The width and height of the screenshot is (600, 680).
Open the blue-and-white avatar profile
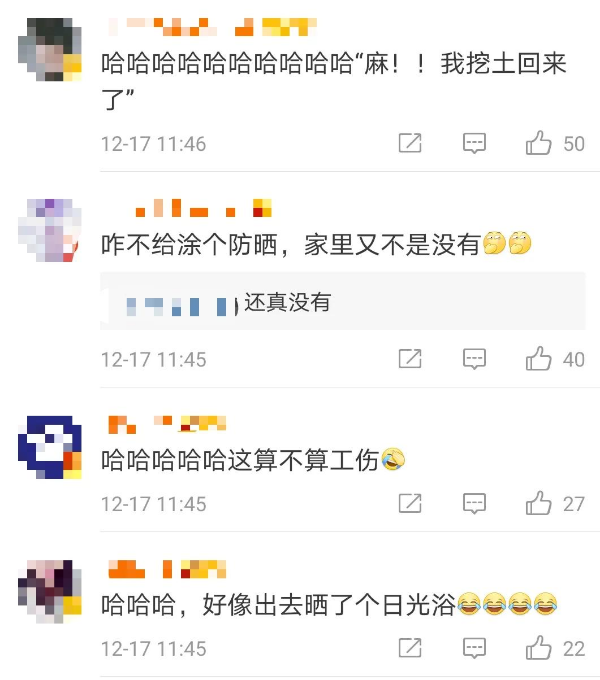(x=50, y=447)
